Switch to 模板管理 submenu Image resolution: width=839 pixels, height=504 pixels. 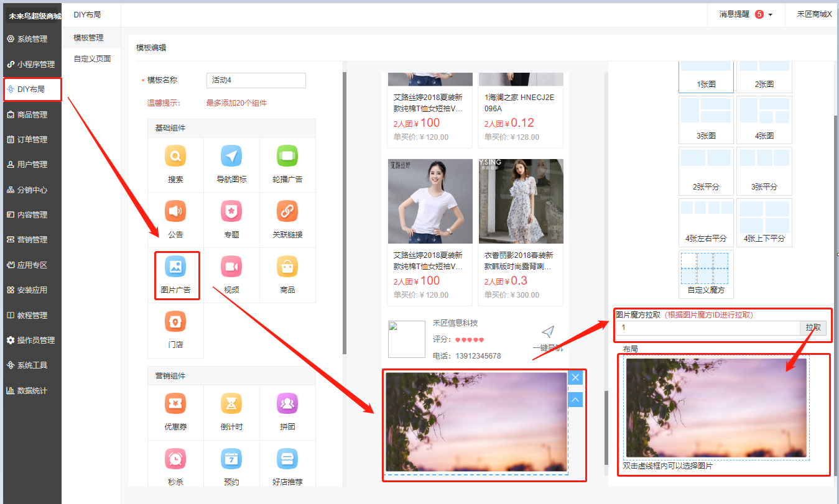click(x=91, y=38)
